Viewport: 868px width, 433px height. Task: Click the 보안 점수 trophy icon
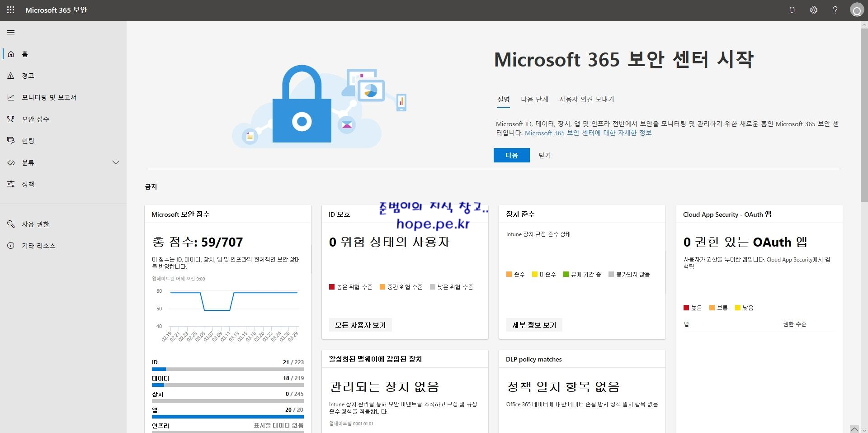[11, 119]
